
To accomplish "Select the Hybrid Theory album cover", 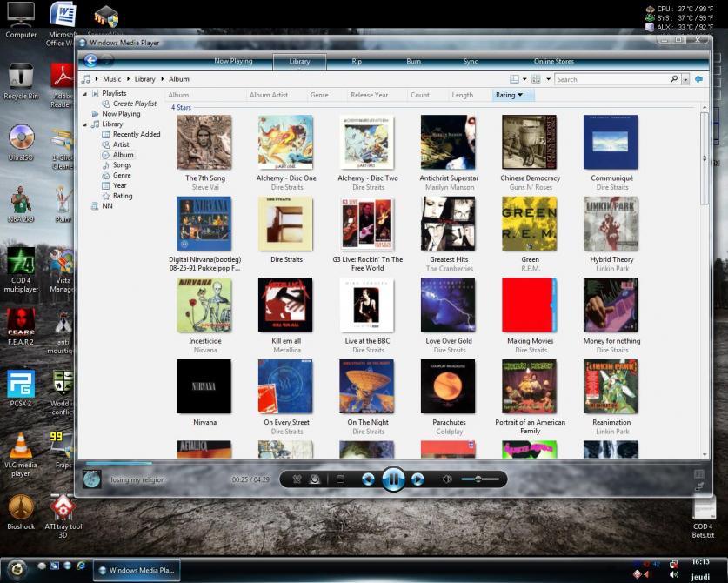I will [611, 224].
